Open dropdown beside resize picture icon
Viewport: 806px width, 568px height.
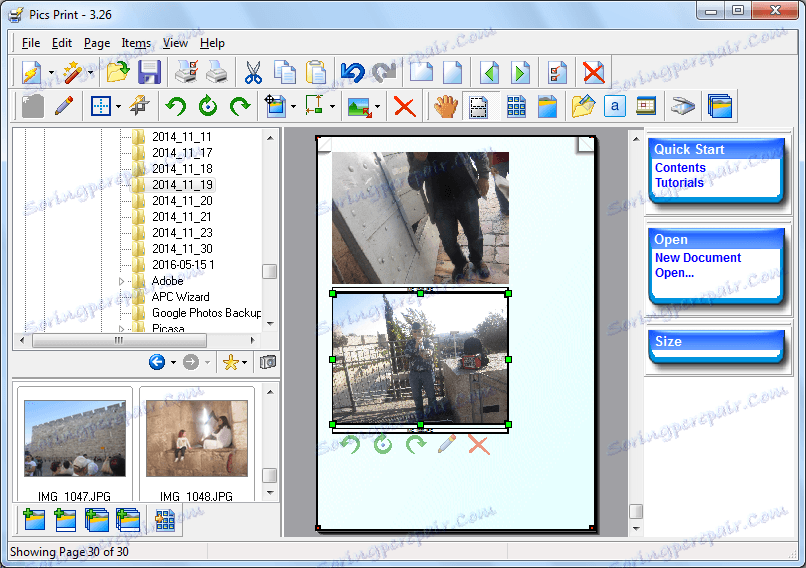point(377,106)
